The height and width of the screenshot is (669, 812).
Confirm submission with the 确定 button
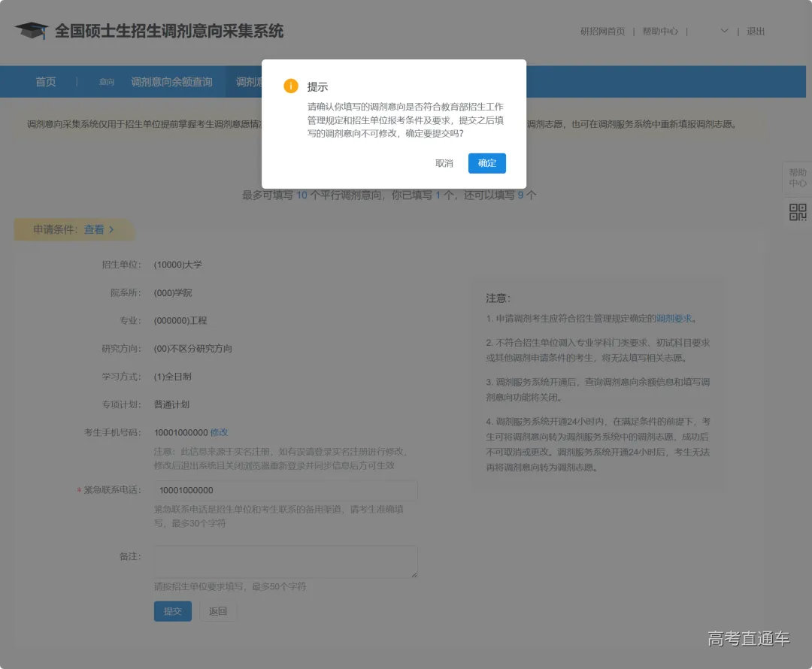pos(486,163)
